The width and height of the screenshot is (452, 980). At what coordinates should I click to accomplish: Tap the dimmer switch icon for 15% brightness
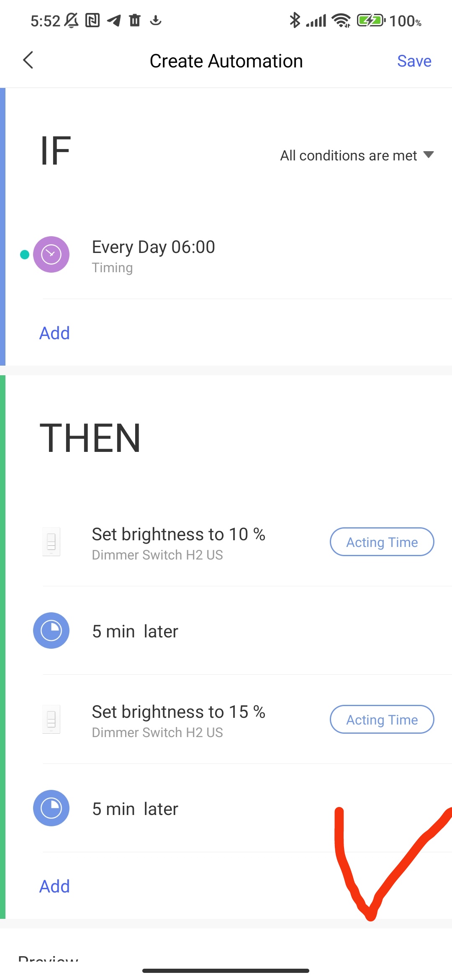tap(51, 720)
